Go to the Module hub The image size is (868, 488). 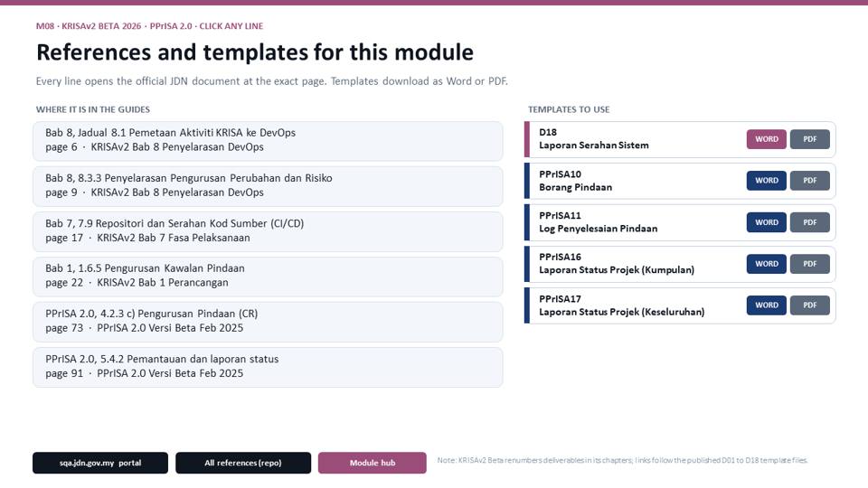(x=372, y=463)
